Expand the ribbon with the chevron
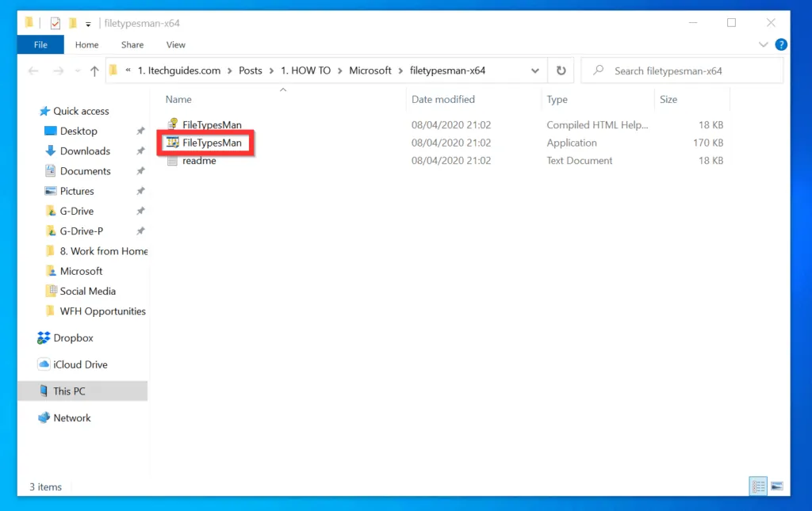Image resolution: width=812 pixels, height=511 pixels. (764, 45)
